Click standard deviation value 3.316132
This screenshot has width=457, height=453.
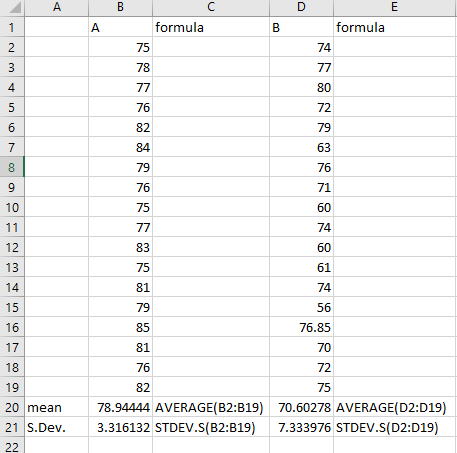coord(120,427)
